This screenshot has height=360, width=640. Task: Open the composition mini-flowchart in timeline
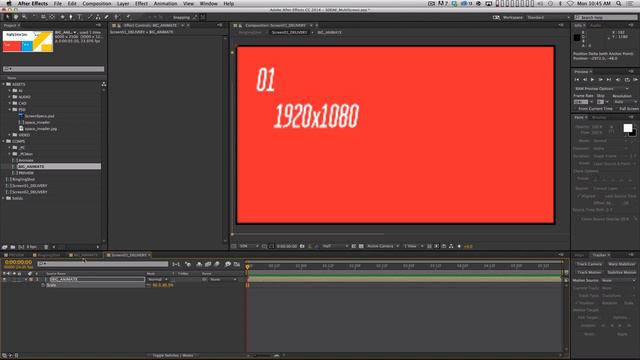click(176, 264)
